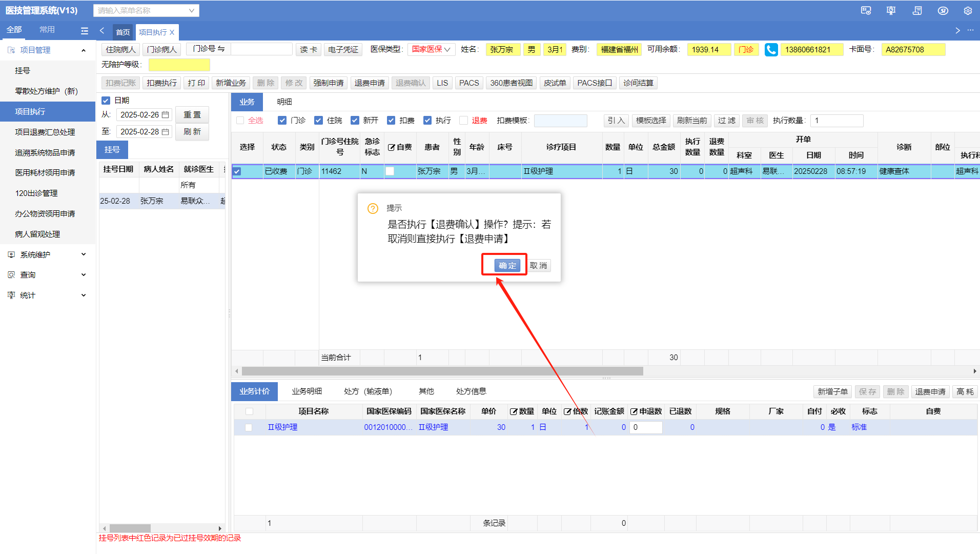Click the edit icon beside 自费 column header
Screen dimensions: 980x554
[x=391, y=147]
